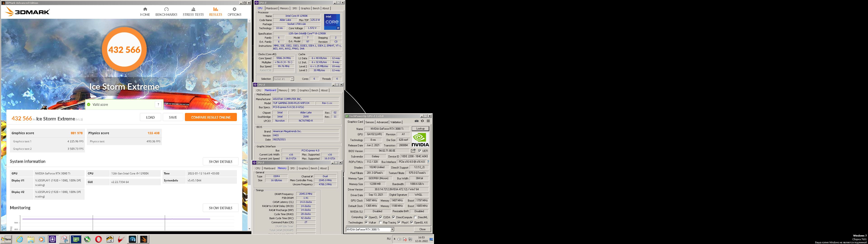Open the Start (Пуск) menu
Viewport: 868px width, 244px height.
(x=6, y=239)
